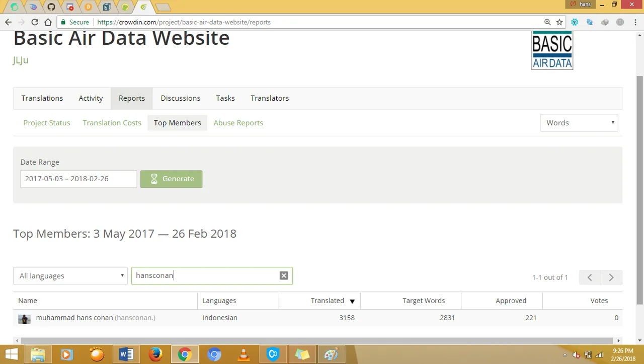Screen dimensions: 644x364
Task: Click the green Secure padlock icon
Action: (x=63, y=22)
